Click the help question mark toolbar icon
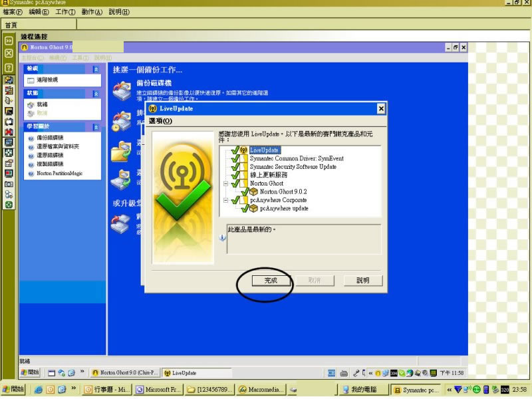 pyautogui.click(x=9, y=68)
